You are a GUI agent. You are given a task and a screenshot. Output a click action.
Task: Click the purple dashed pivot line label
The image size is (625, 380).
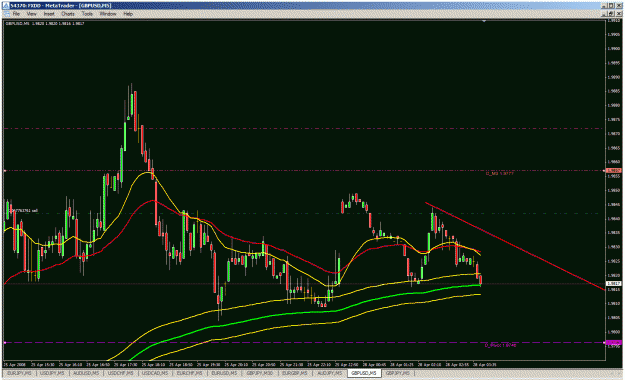pyautogui.click(x=500, y=345)
